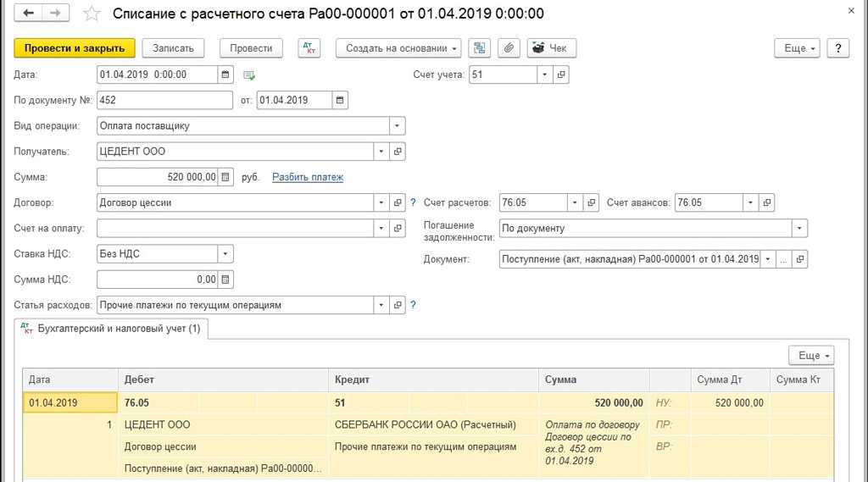Go back with the left arrow button

coord(28,13)
